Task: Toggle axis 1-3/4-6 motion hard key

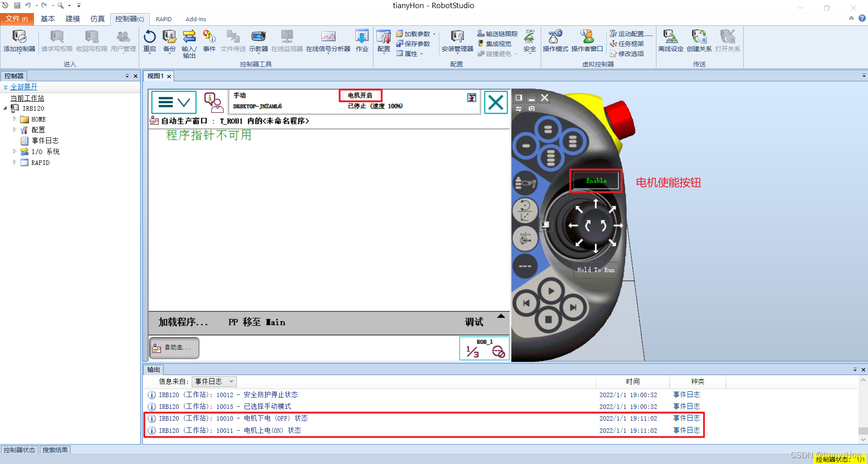Action: click(x=525, y=238)
